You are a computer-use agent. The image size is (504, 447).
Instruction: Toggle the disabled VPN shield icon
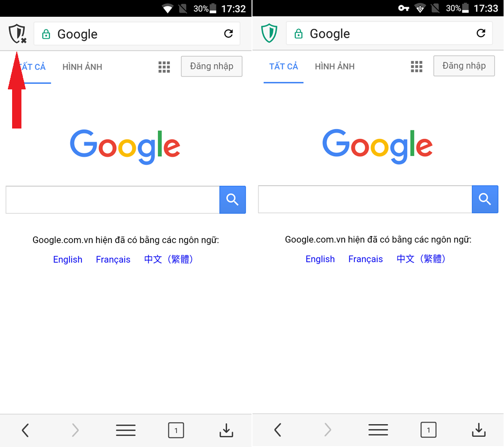[x=17, y=34]
